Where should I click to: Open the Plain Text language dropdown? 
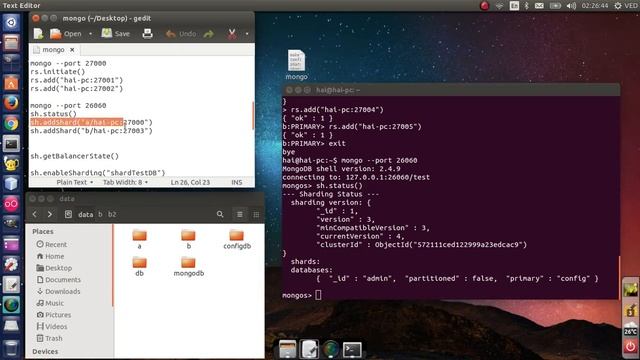75,182
